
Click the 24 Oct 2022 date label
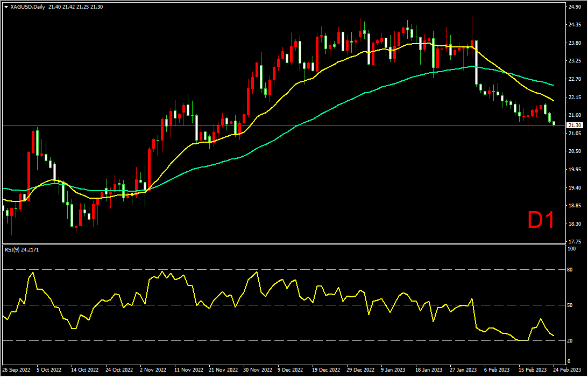(119, 370)
